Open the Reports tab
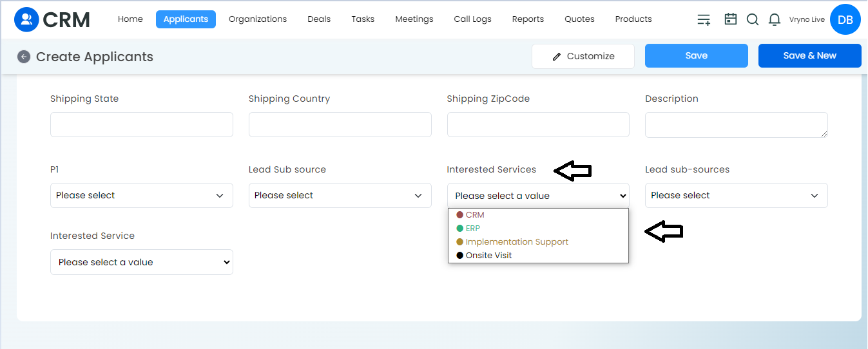Screen dimensions: 868x349 (528, 19)
